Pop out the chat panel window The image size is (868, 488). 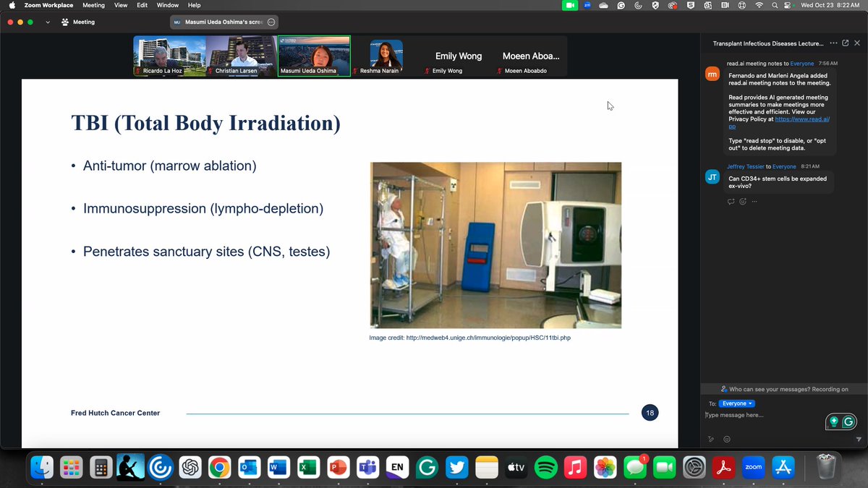click(845, 43)
